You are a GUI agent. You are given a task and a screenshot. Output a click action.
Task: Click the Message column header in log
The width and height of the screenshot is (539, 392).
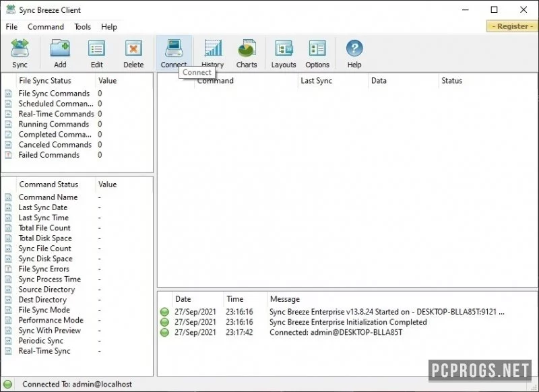click(402, 299)
